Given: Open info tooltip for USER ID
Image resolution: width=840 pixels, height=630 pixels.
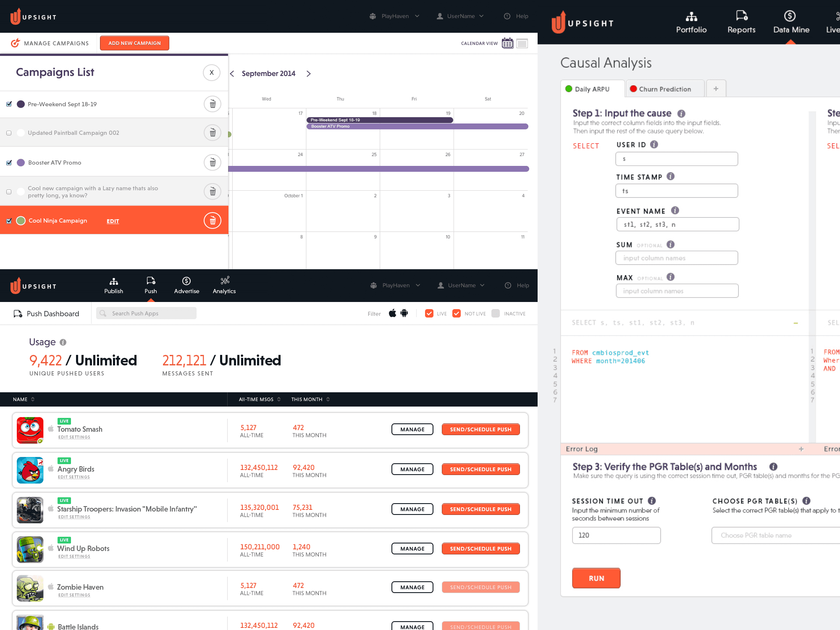Looking at the screenshot, I should coord(654,144).
